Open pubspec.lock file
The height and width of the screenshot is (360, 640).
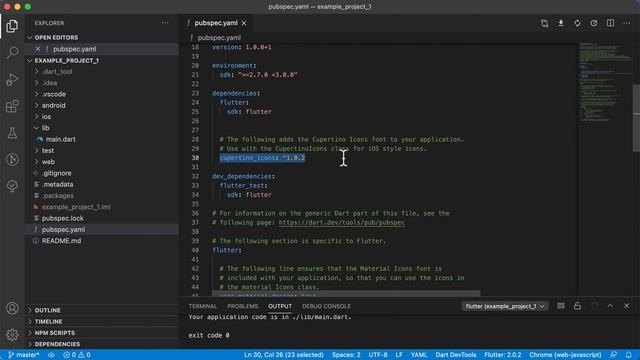click(x=62, y=218)
